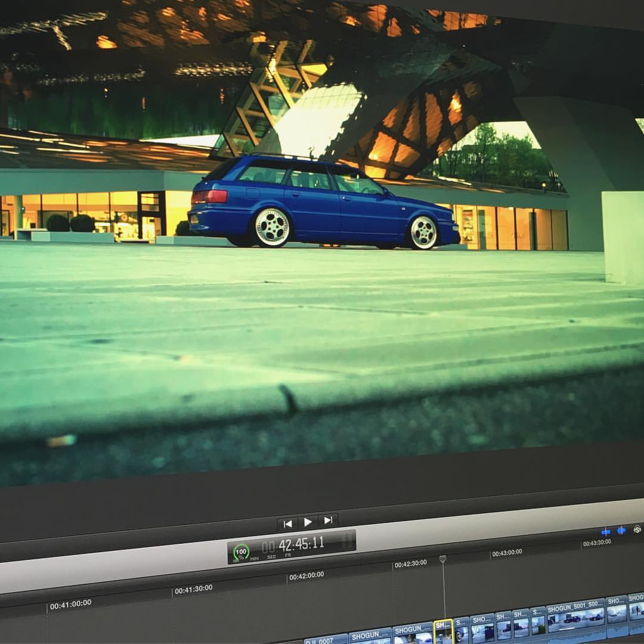The width and height of the screenshot is (644, 644).
Task: Select the DJI_0007 clip
Action: pyautogui.click(x=326, y=640)
